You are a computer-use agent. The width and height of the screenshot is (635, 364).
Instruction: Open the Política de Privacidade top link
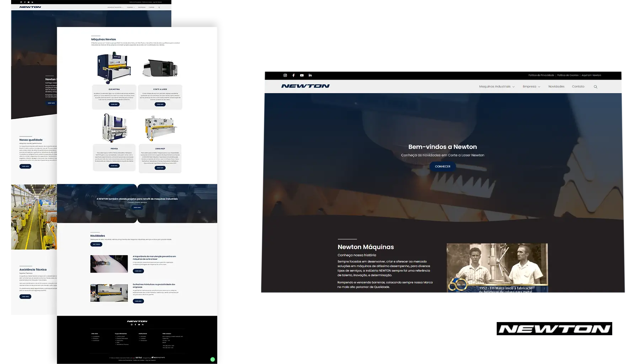[541, 75]
